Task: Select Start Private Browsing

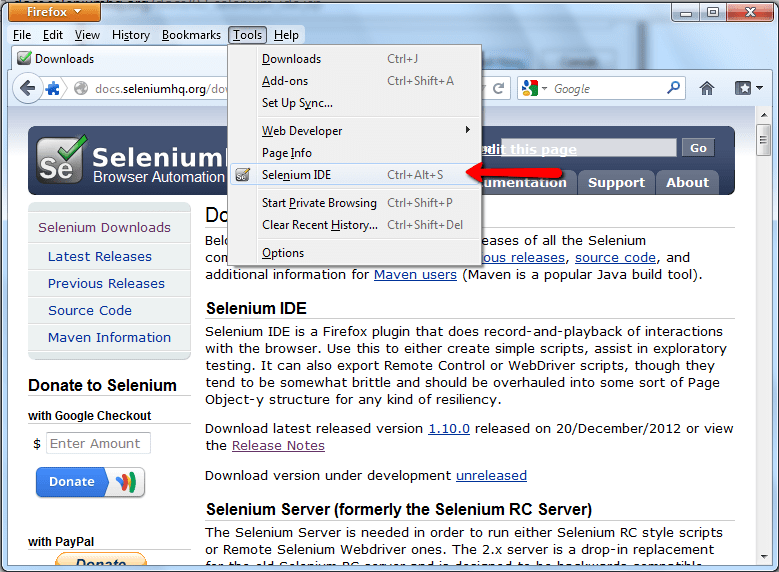Action: 355,203
